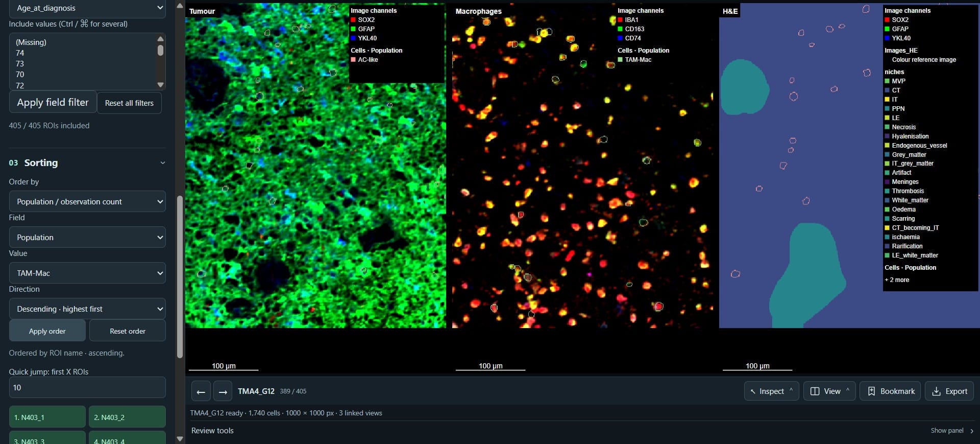Viewport: 980px width, 444px height.
Task: Go to the previous ROI with the left arrow
Action: point(201,391)
